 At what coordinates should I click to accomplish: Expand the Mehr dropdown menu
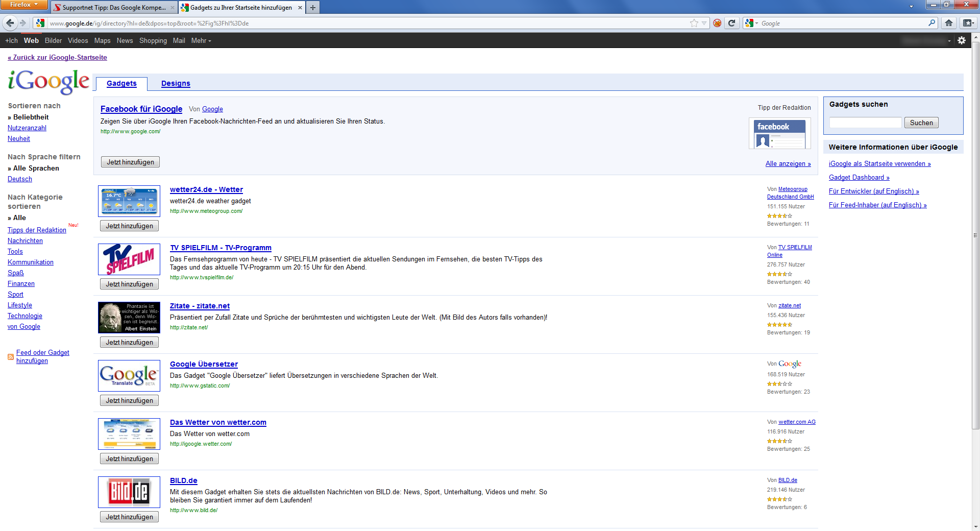click(x=201, y=41)
